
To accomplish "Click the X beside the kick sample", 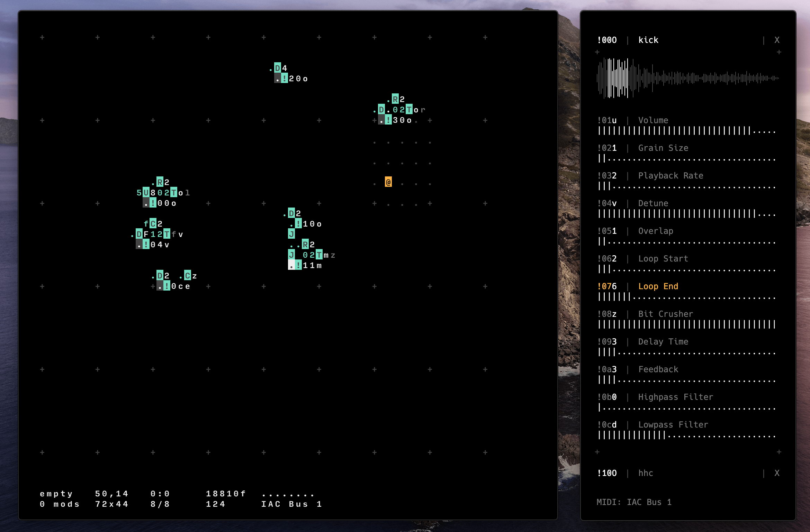I will pos(777,40).
